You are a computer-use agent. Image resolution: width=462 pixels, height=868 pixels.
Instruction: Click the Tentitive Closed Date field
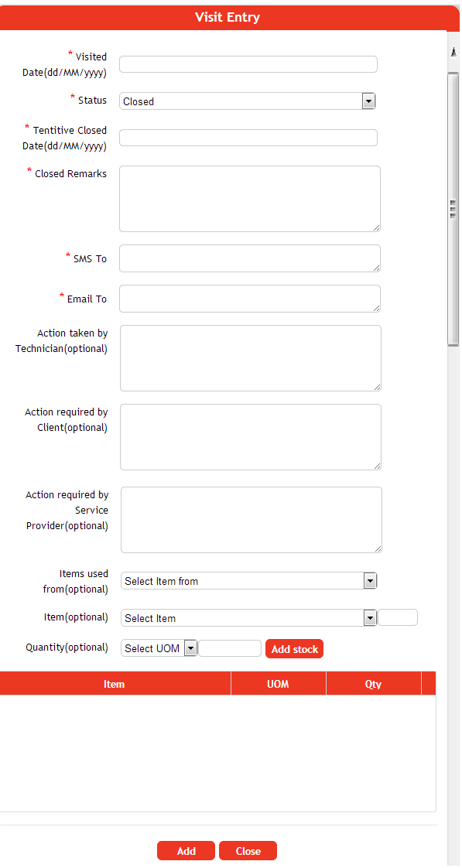(x=248, y=138)
